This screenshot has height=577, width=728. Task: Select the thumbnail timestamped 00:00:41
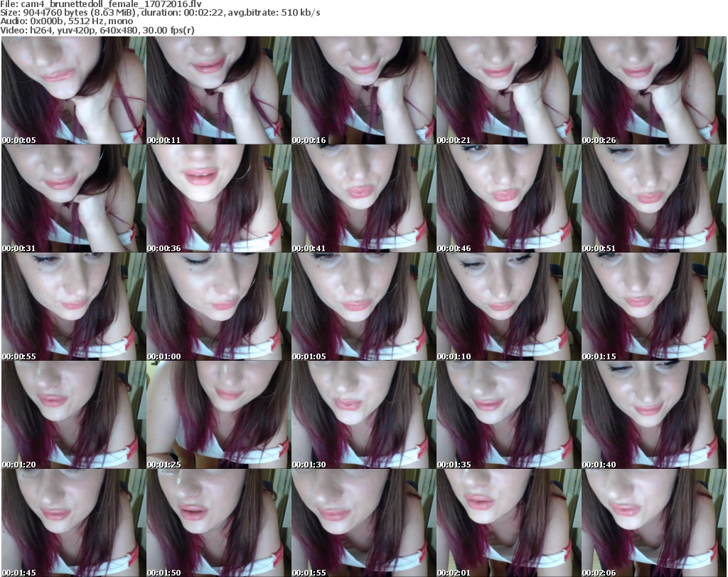pyautogui.click(x=363, y=198)
